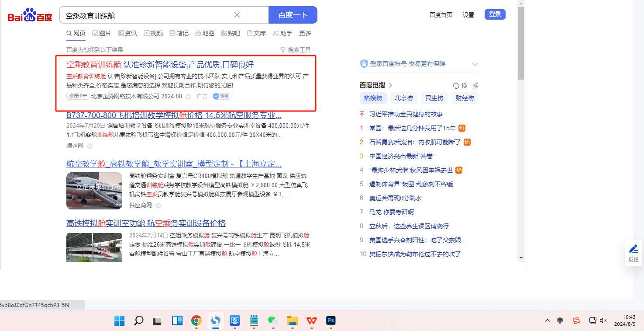Screen dimensions: 644x331
Task: Click the 反馈 feedback pencil icon
Action: 633,249
